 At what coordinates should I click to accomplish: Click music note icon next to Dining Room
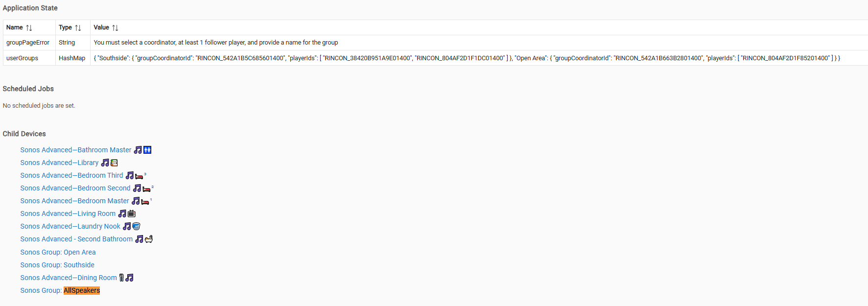coord(130,278)
